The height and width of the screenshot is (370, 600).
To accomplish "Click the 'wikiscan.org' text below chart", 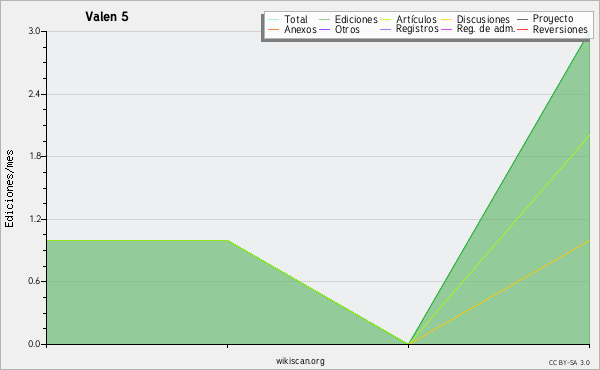I will (x=300, y=361).
